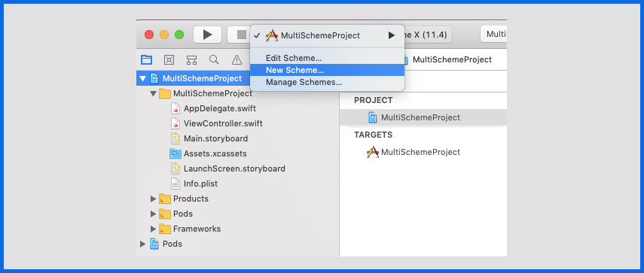The image size is (644, 273).
Task: Click the Assets.xcassets catalog icon
Action: point(175,153)
